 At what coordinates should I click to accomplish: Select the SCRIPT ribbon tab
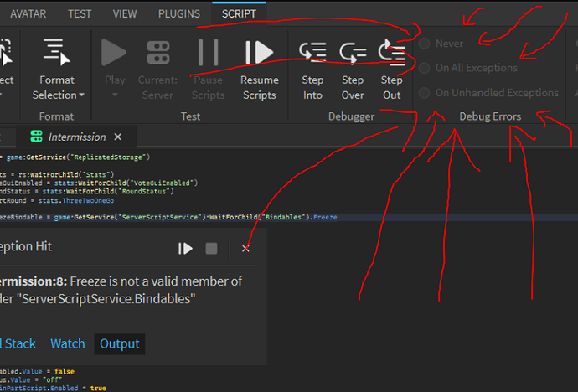tap(239, 13)
